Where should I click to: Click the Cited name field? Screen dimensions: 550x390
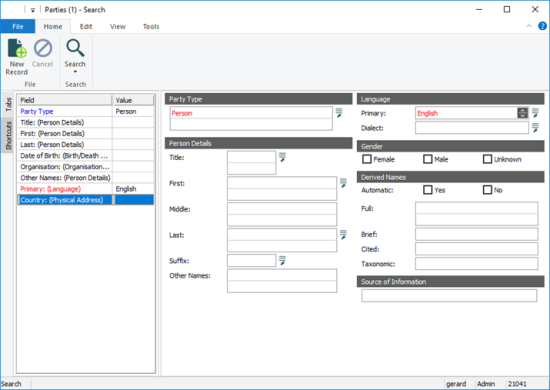[x=477, y=249]
